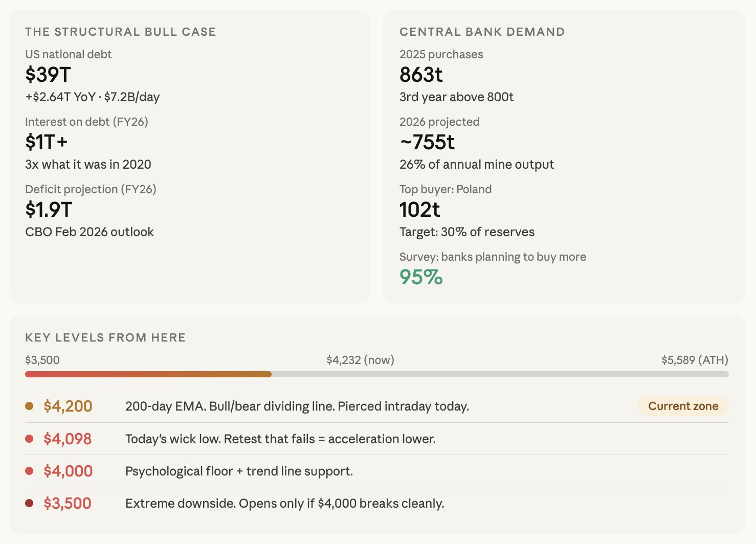This screenshot has height=544, width=756.
Task: Click the $4,000 psychological floor price
Action: tap(68, 471)
